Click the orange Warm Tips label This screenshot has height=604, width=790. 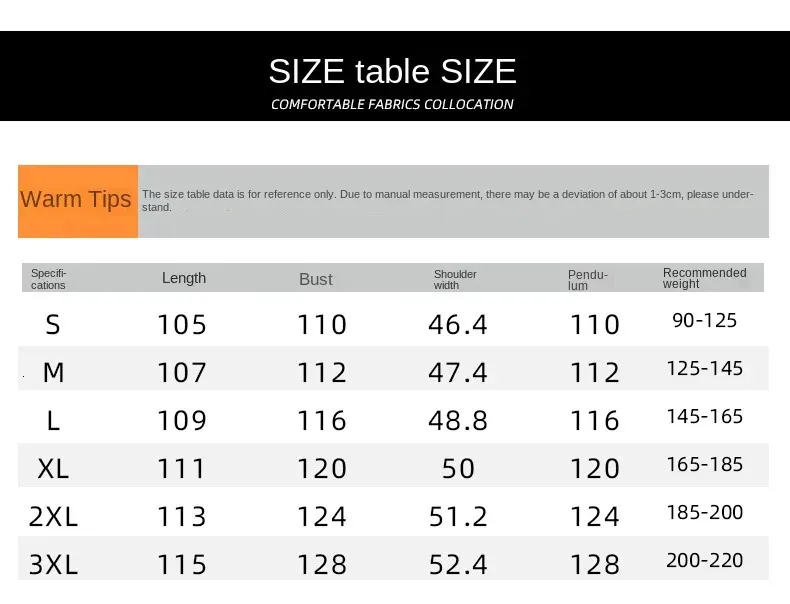tap(77, 200)
